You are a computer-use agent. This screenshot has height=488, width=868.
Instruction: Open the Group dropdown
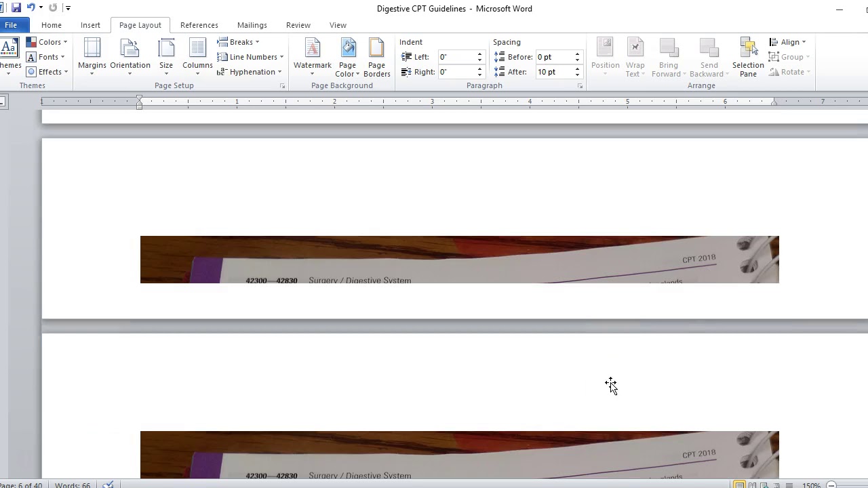(788, 57)
